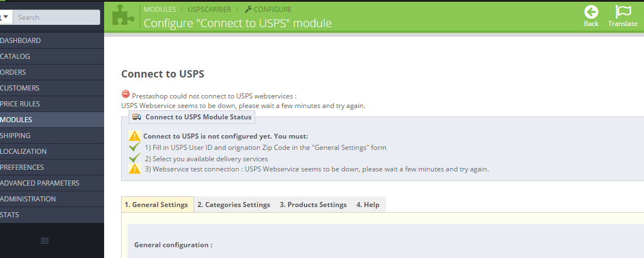
Task: Click the warning icon beside Webservice test connection
Action: 134,169
